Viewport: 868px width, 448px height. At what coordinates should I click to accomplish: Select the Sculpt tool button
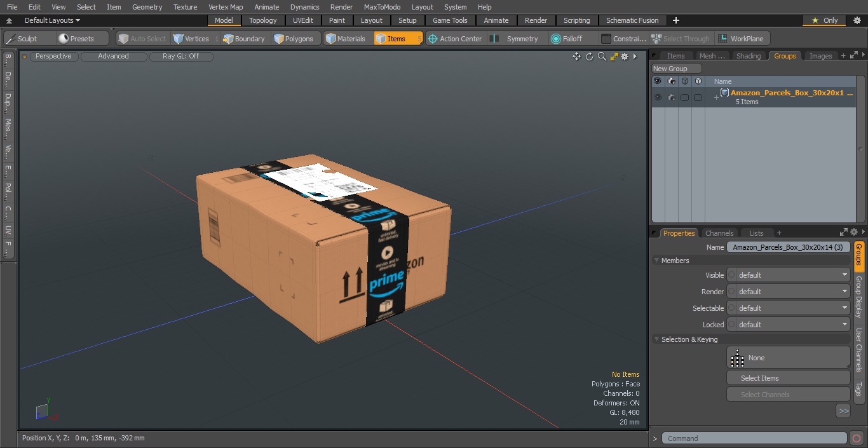pyautogui.click(x=29, y=39)
